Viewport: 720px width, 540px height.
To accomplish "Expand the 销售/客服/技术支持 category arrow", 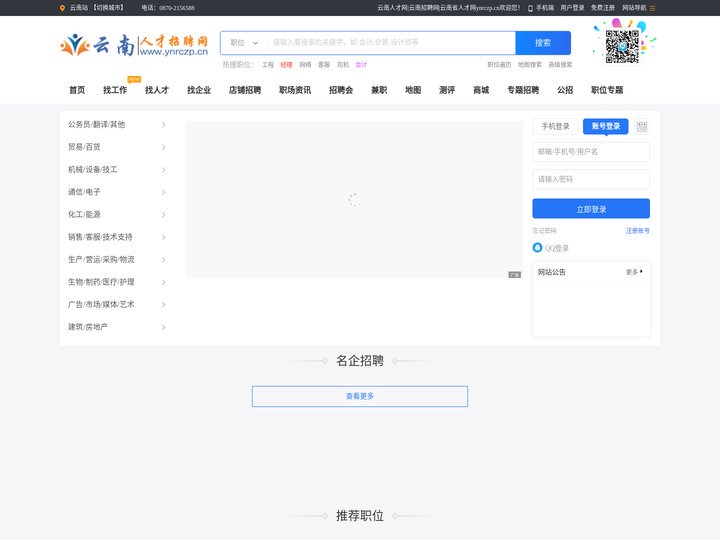I will (x=163, y=237).
